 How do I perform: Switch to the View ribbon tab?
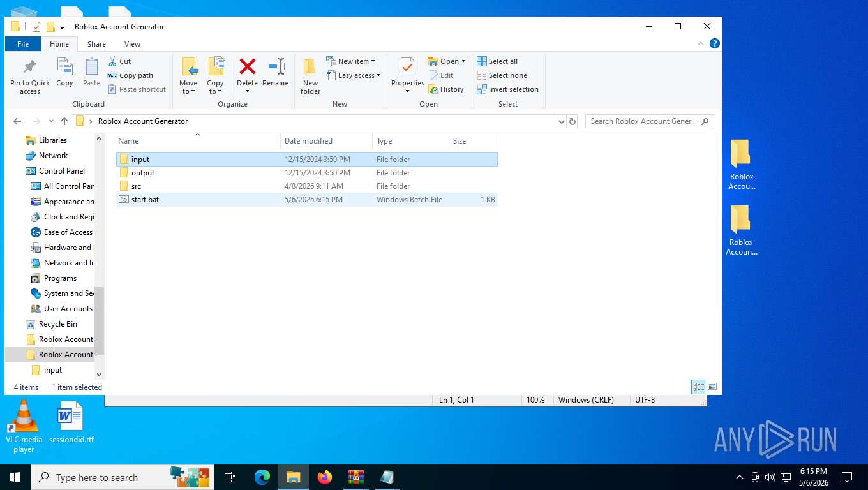click(x=132, y=44)
